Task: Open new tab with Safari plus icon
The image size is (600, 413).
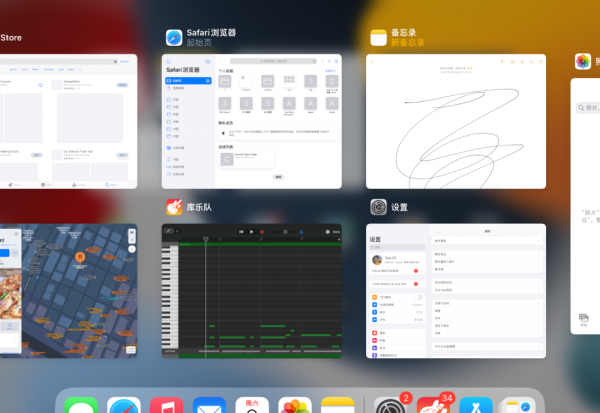Action: pyautogui.click(x=329, y=61)
